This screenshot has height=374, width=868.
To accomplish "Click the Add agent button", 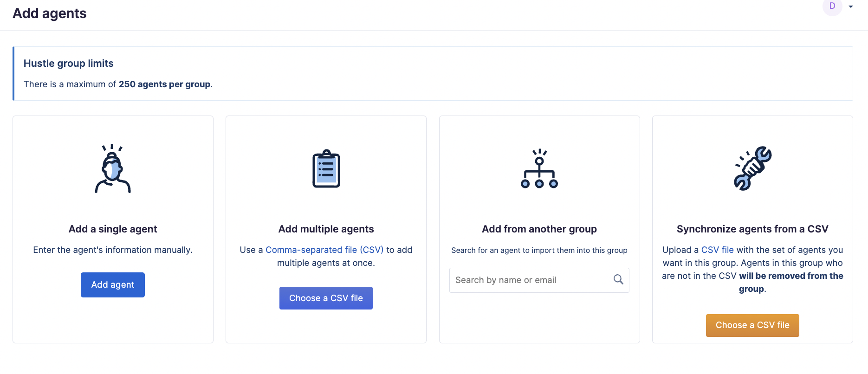I will coord(113,285).
